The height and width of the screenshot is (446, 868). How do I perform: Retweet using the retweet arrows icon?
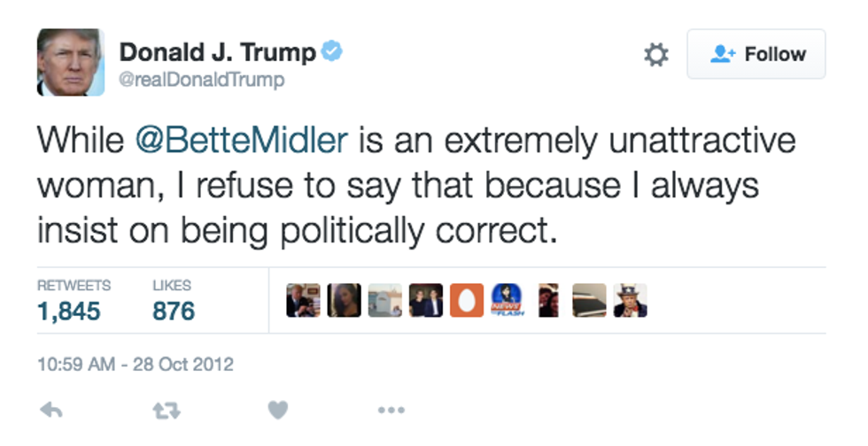(x=163, y=410)
